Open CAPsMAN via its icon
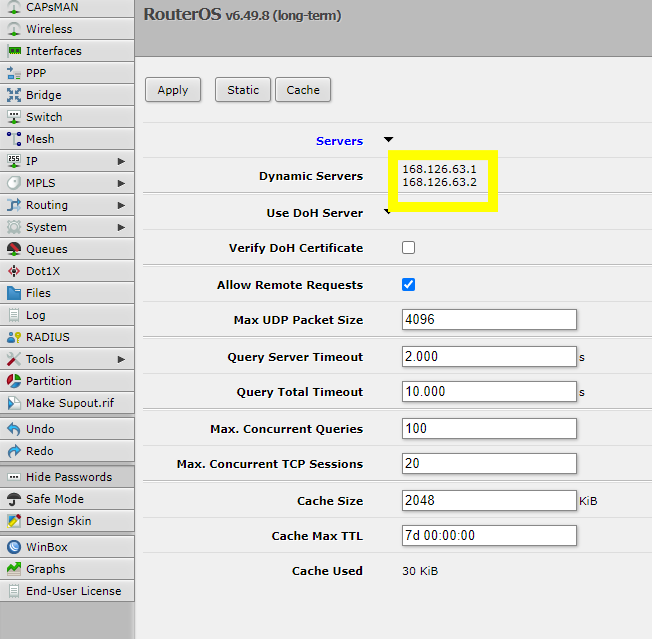Screen dimensions: 652x639 (x=14, y=7)
